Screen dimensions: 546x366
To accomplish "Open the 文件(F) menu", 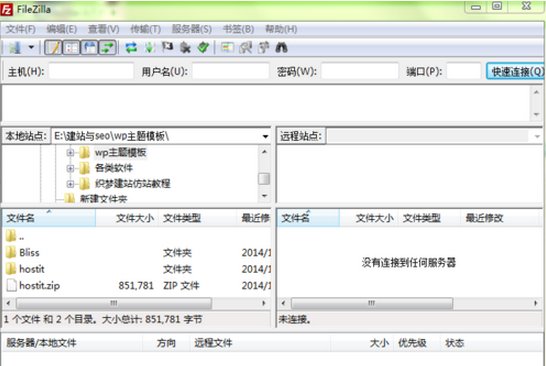I will (21, 29).
